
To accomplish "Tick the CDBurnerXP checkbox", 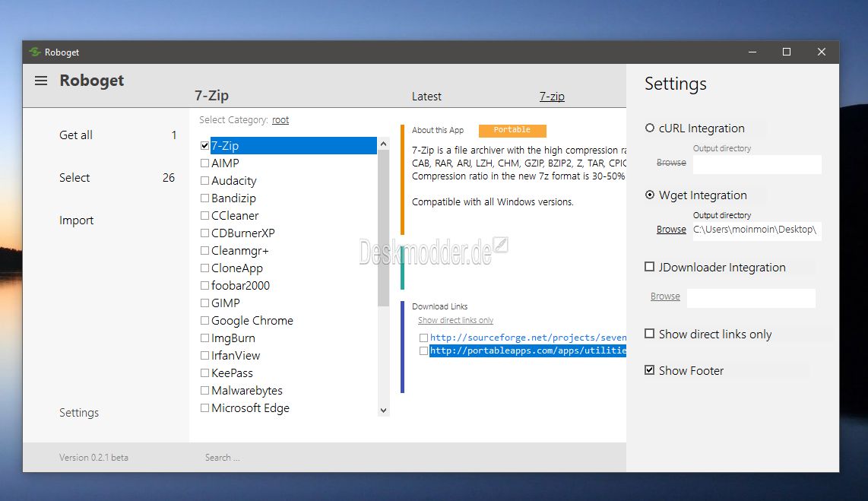I will click(204, 233).
